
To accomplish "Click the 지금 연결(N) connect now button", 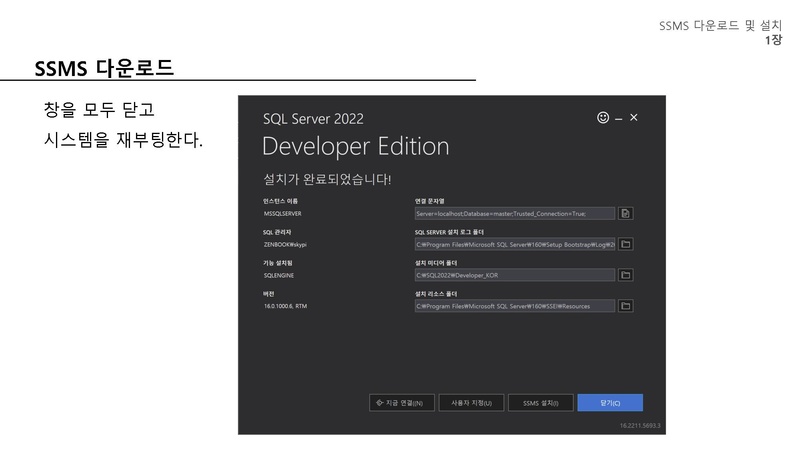I will [x=397, y=403].
